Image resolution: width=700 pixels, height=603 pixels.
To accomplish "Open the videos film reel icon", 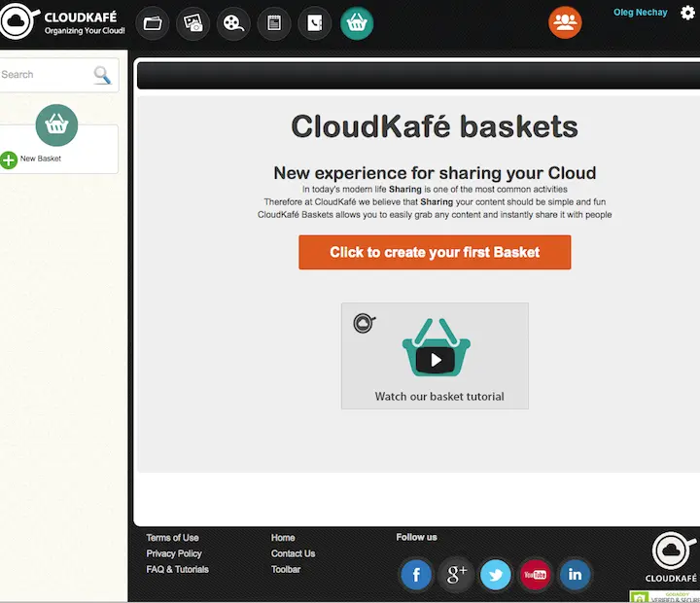I will pos(233,22).
